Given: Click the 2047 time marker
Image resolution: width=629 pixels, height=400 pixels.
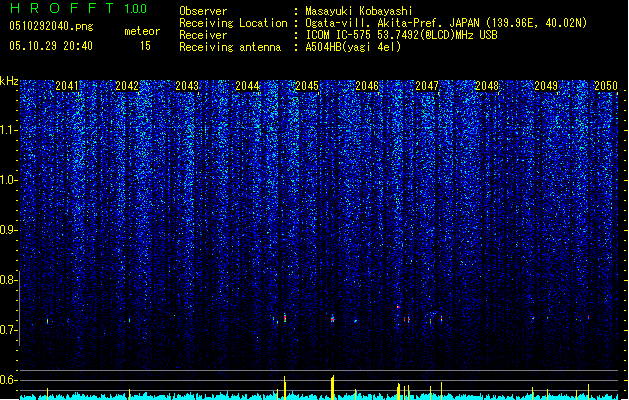Looking at the screenshot, I should (x=427, y=86).
